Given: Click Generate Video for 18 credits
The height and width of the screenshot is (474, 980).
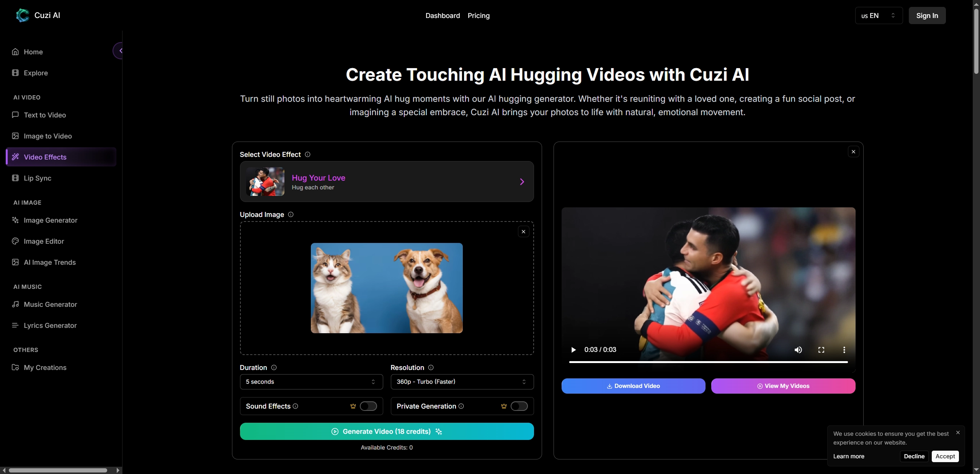Looking at the screenshot, I should [386, 432].
